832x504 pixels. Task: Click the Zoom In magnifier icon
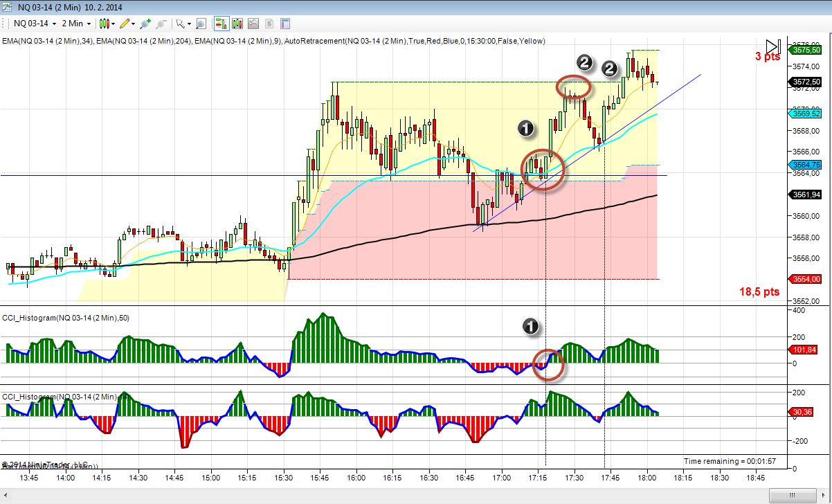[145, 24]
